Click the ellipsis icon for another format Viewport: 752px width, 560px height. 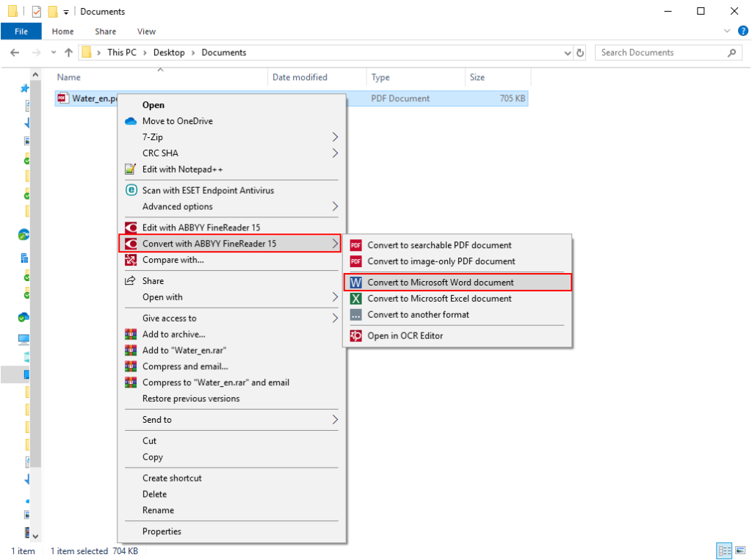point(356,315)
